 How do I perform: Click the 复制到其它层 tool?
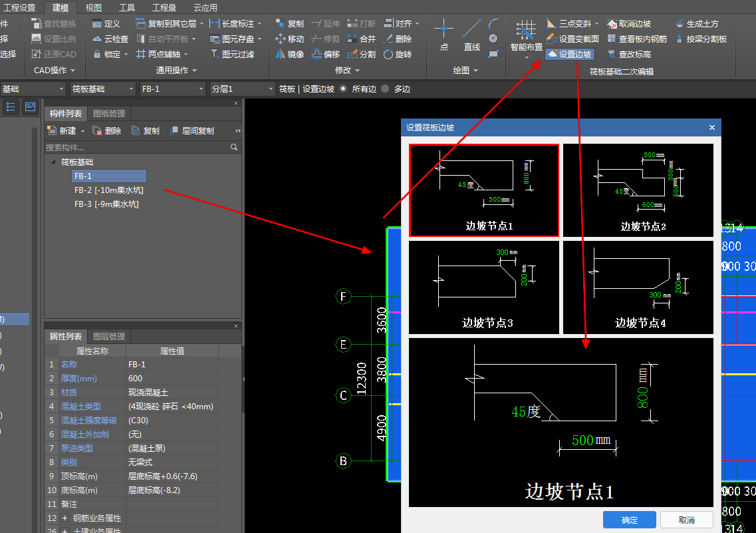coord(166,23)
